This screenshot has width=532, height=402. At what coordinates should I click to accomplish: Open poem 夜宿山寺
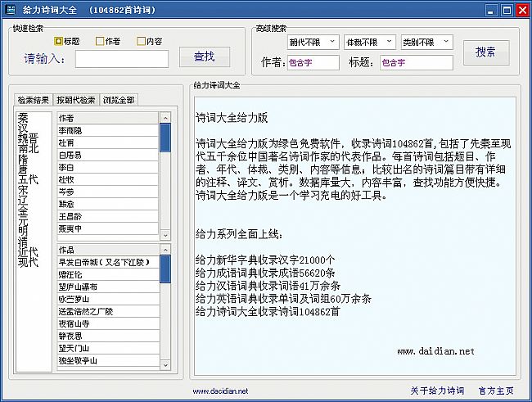click(x=109, y=323)
